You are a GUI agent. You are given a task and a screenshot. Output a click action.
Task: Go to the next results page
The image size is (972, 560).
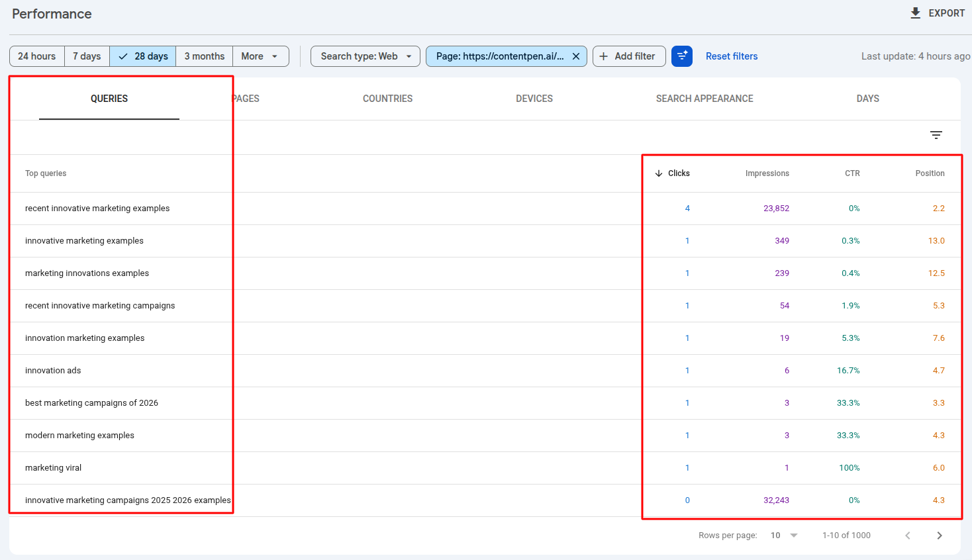[x=939, y=535]
